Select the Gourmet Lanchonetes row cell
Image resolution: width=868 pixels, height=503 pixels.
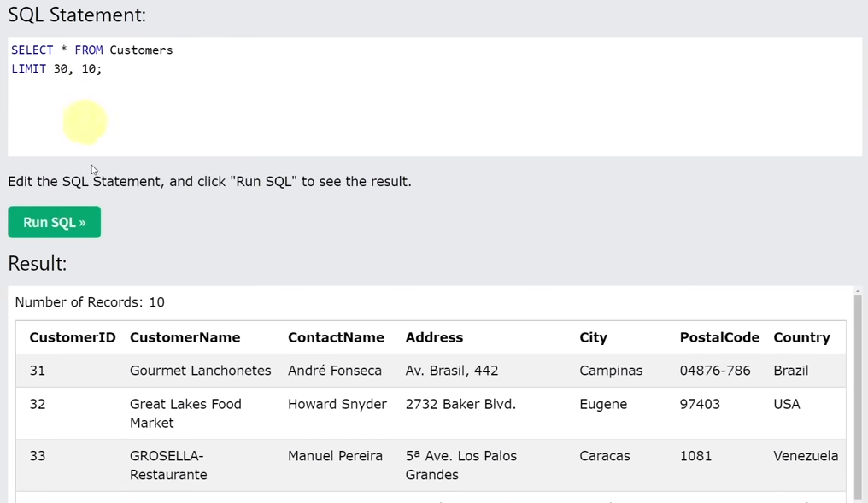tap(201, 371)
